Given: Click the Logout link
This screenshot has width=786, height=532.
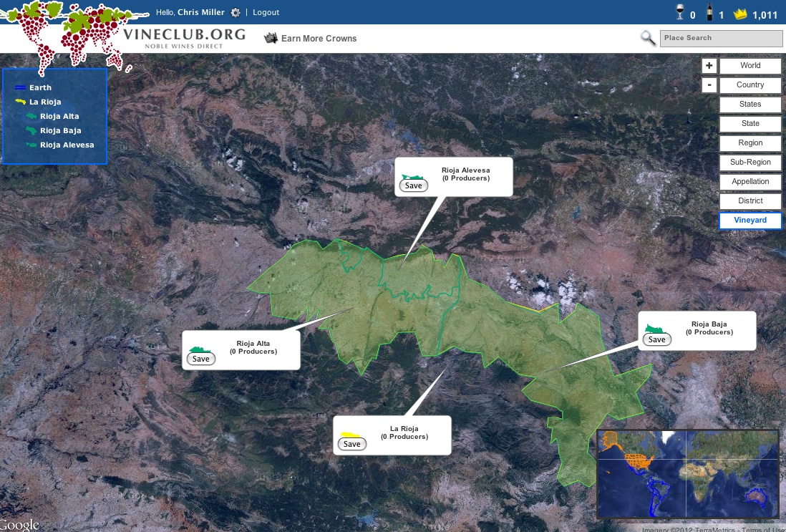Looking at the screenshot, I should [x=266, y=13].
